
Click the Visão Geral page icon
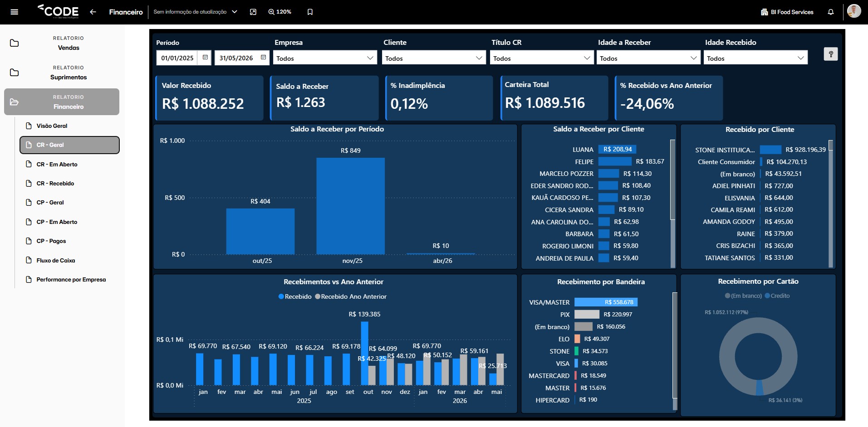pyautogui.click(x=29, y=126)
